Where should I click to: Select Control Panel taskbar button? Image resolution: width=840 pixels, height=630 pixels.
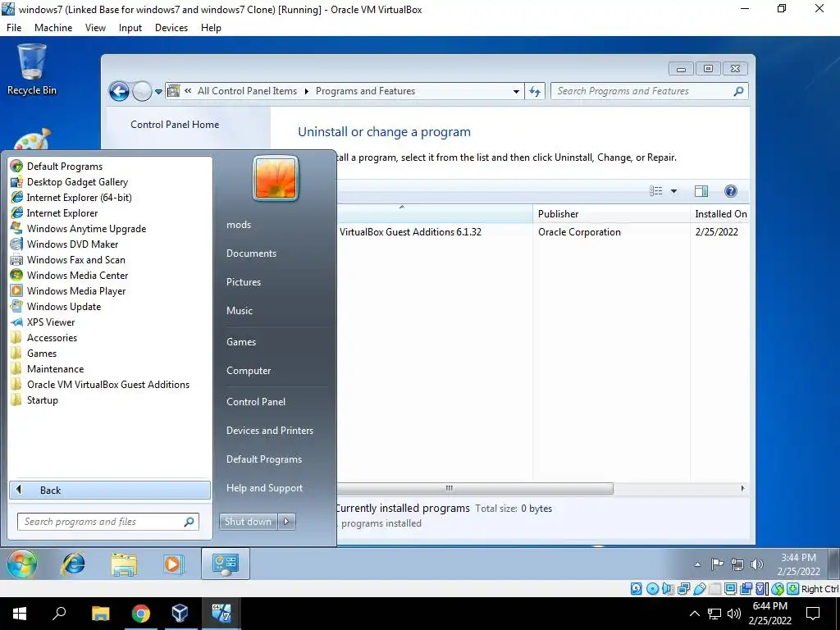point(226,564)
